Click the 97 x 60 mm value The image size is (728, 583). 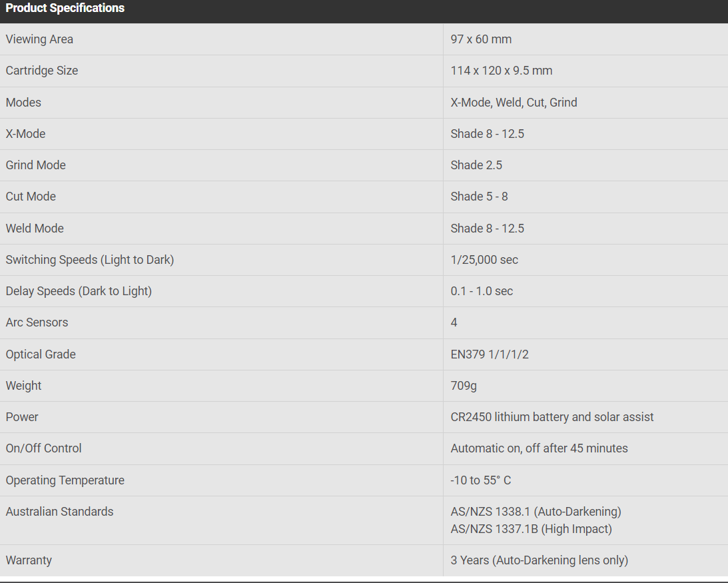[481, 39]
